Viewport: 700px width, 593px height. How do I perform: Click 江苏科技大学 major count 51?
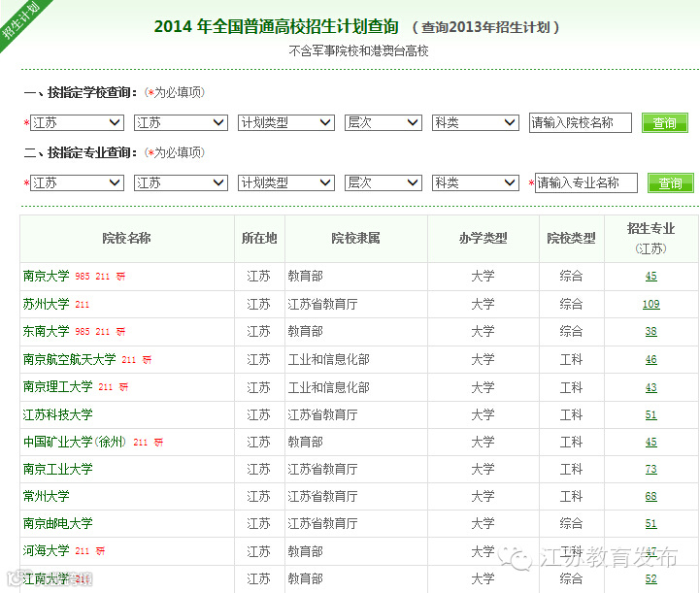[650, 415]
